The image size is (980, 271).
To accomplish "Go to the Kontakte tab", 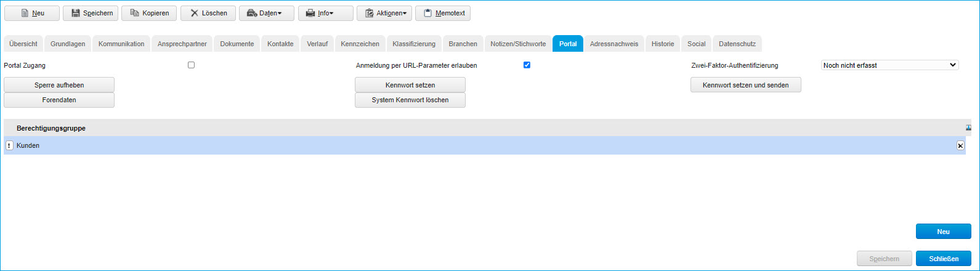I will (x=280, y=44).
